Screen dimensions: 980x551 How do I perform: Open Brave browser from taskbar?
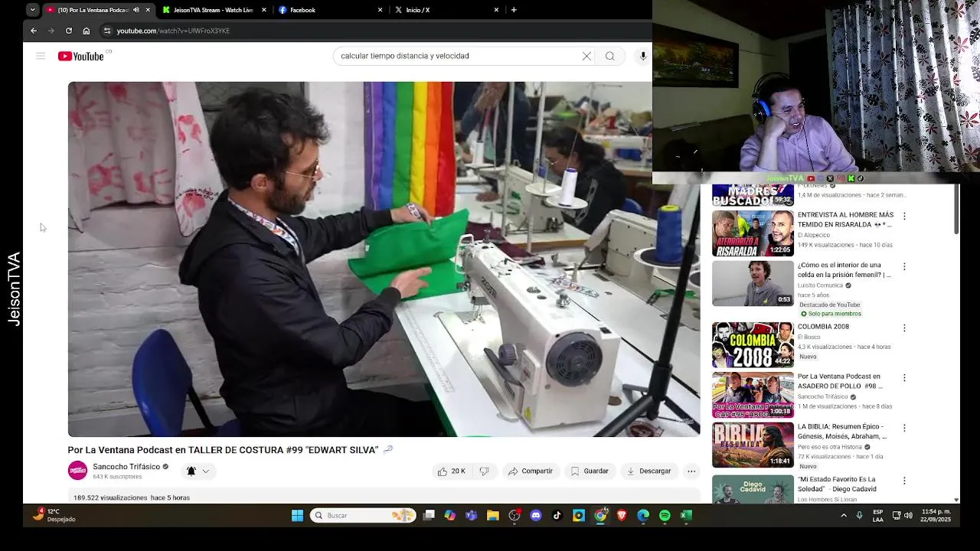pyautogui.click(x=622, y=516)
